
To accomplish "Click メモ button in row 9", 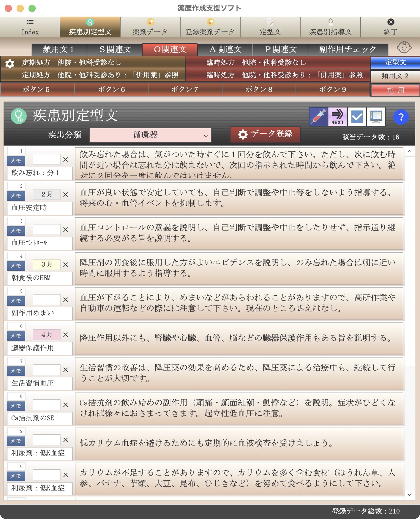I will pos(16,441).
